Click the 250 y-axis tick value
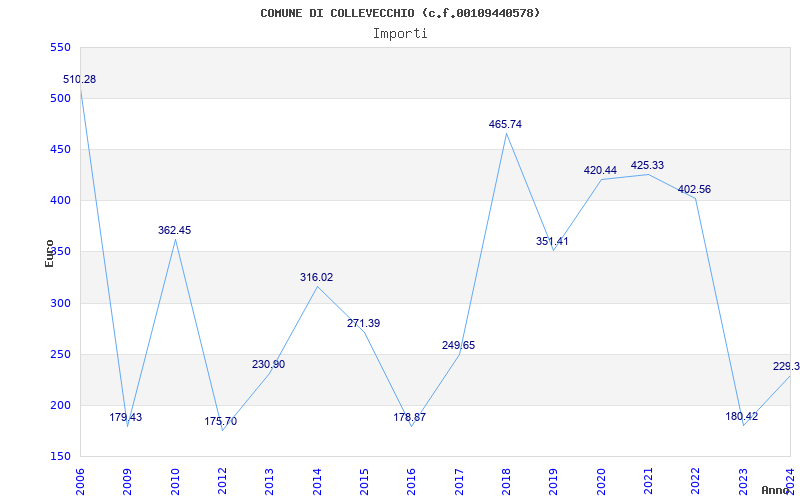The width and height of the screenshot is (800, 500). [x=60, y=354]
